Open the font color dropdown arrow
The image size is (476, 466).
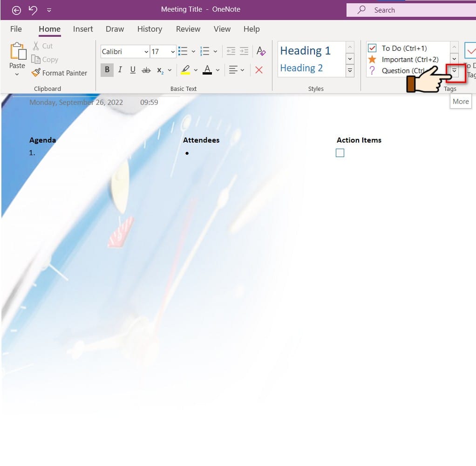(218, 70)
